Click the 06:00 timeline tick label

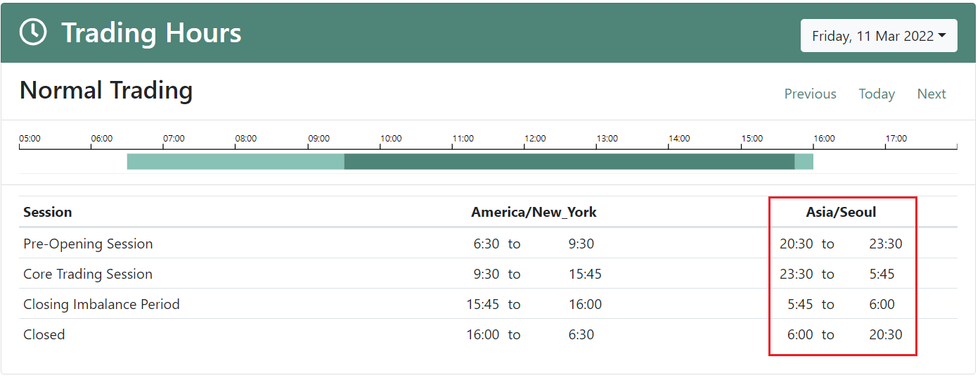pos(102,139)
